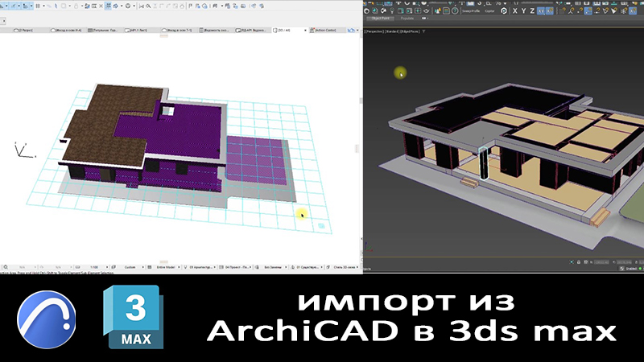Click the highlighted grid display icon in ArchiCAD toolbar

[108, 6]
